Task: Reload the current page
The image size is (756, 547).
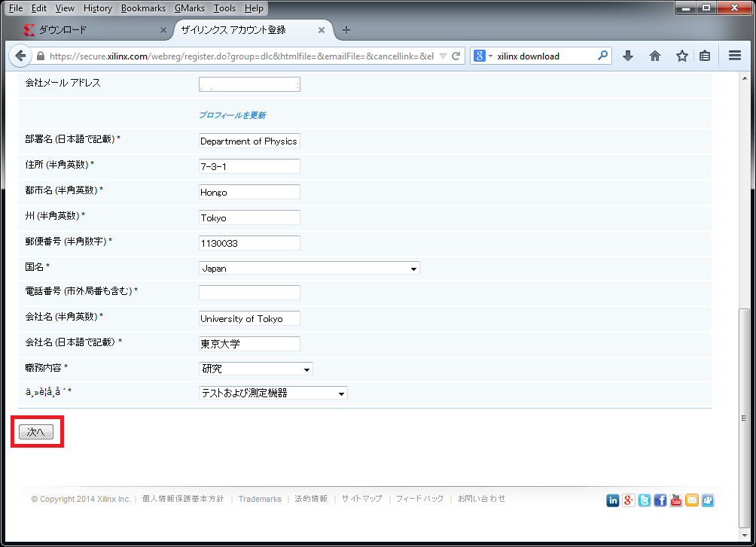Action: pyautogui.click(x=456, y=56)
